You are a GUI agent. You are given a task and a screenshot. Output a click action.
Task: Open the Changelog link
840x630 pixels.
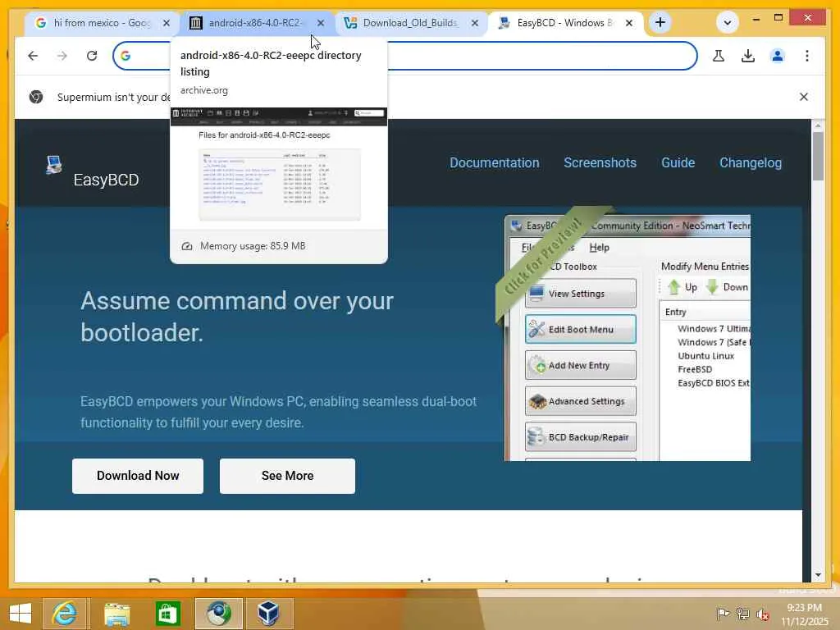tap(750, 163)
